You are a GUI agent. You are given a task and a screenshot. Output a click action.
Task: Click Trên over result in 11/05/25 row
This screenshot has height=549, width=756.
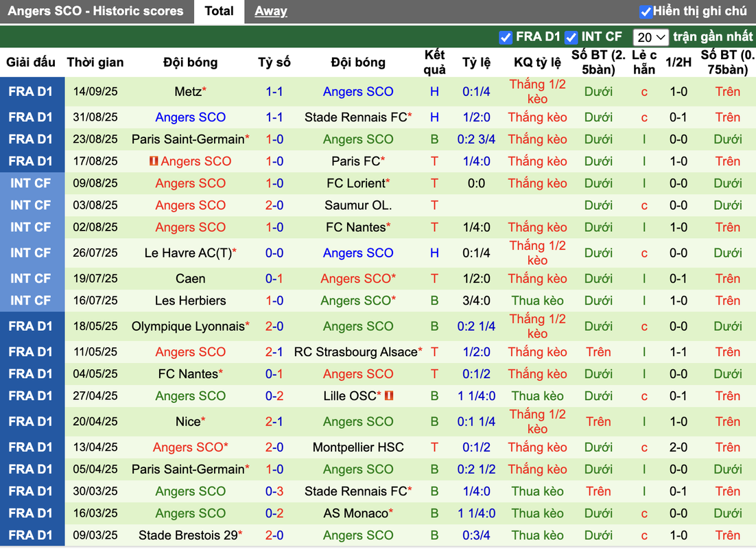598,352
